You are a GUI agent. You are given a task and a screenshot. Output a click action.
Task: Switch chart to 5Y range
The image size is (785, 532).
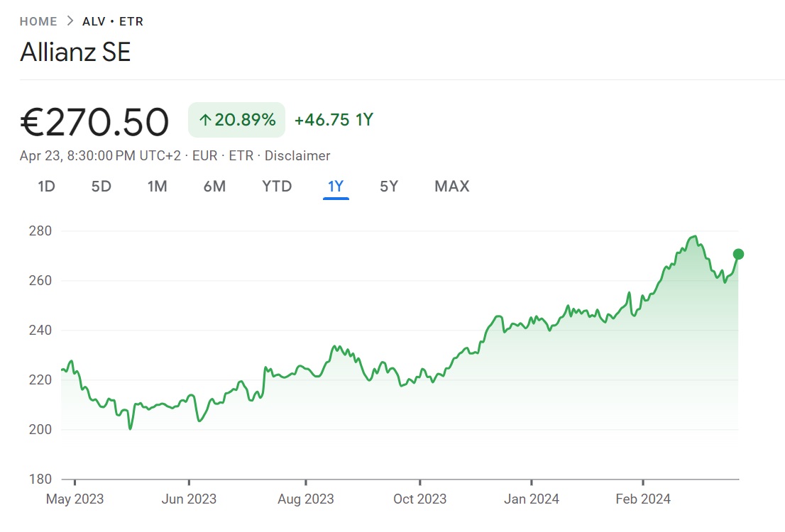pyautogui.click(x=389, y=186)
